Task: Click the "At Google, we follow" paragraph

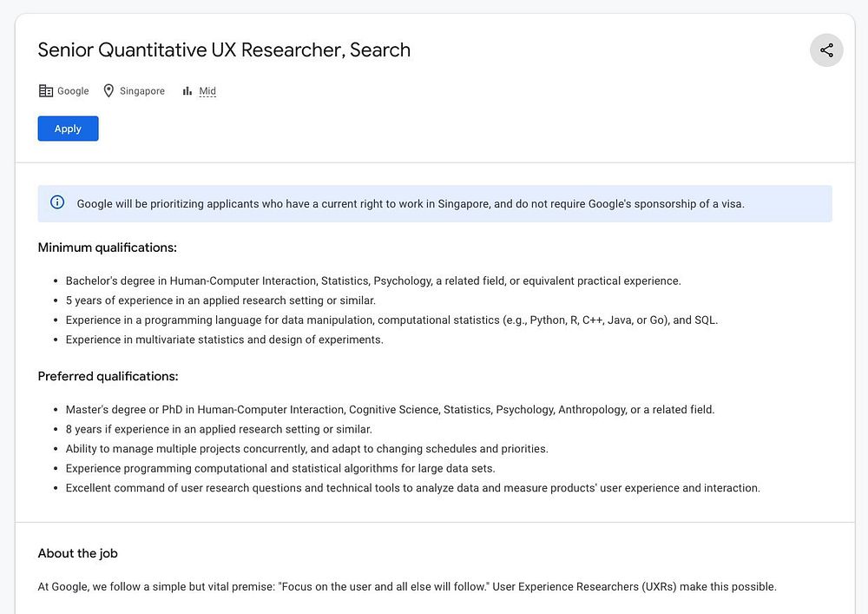Action: [x=407, y=586]
